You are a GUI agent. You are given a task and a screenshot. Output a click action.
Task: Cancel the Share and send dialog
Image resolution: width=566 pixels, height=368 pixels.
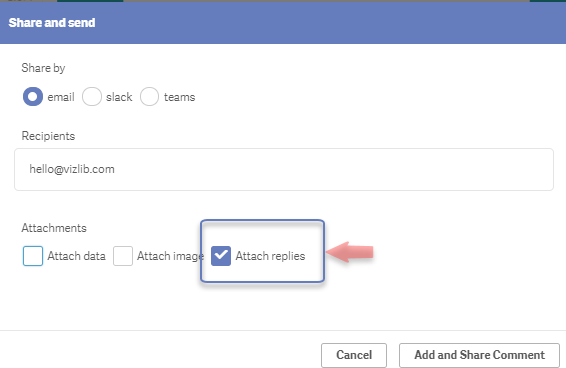354,355
